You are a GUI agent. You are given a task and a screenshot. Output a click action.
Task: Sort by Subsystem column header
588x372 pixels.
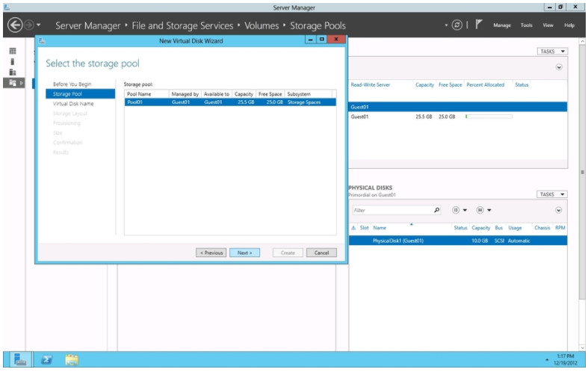click(299, 94)
